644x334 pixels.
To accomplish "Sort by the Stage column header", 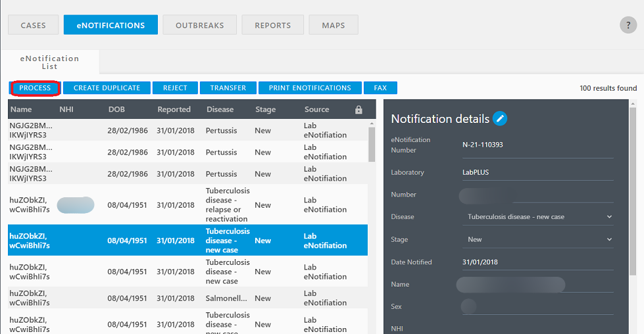I will (x=266, y=110).
